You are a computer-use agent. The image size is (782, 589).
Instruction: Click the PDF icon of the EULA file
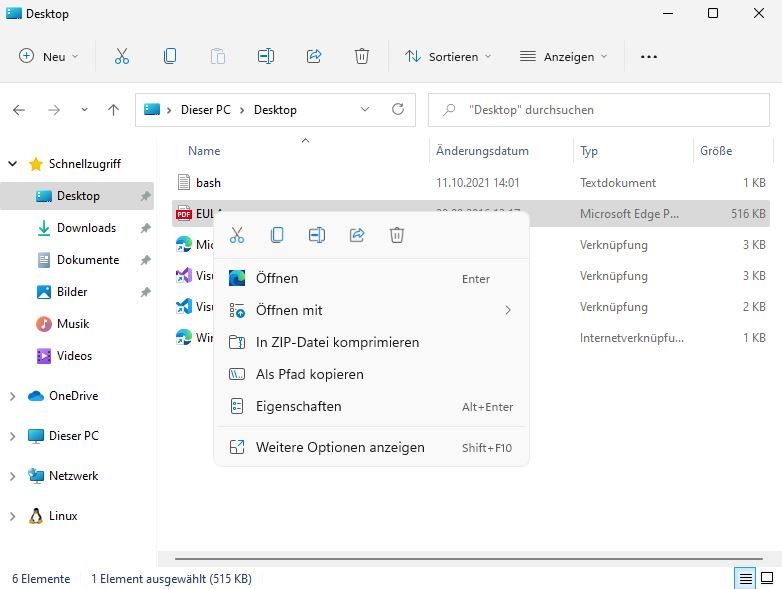(x=184, y=213)
